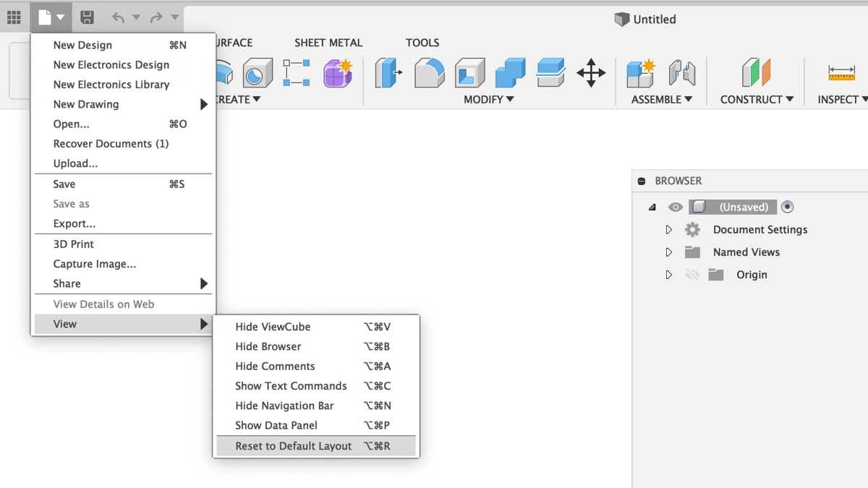Switch to the SHEET METAL tab

pos(328,43)
